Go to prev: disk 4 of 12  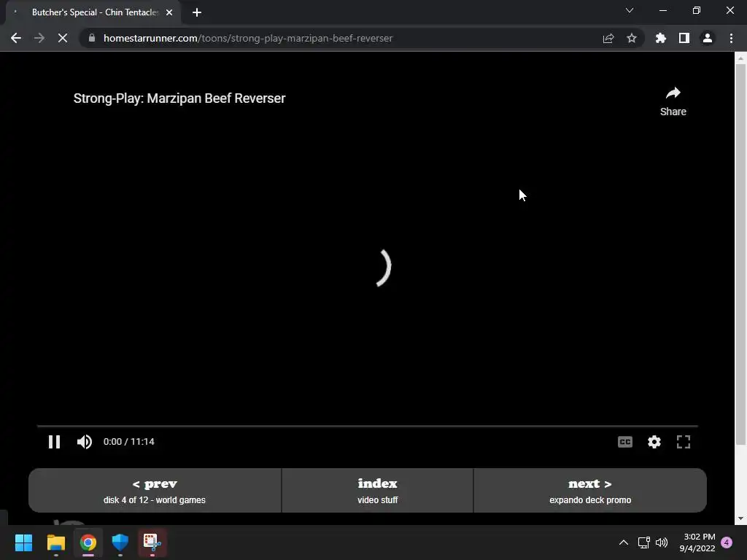[x=155, y=491]
